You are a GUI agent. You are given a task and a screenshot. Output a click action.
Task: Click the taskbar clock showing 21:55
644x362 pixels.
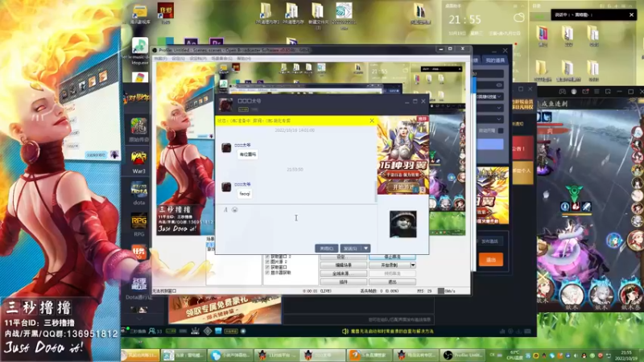click(626, 355)
